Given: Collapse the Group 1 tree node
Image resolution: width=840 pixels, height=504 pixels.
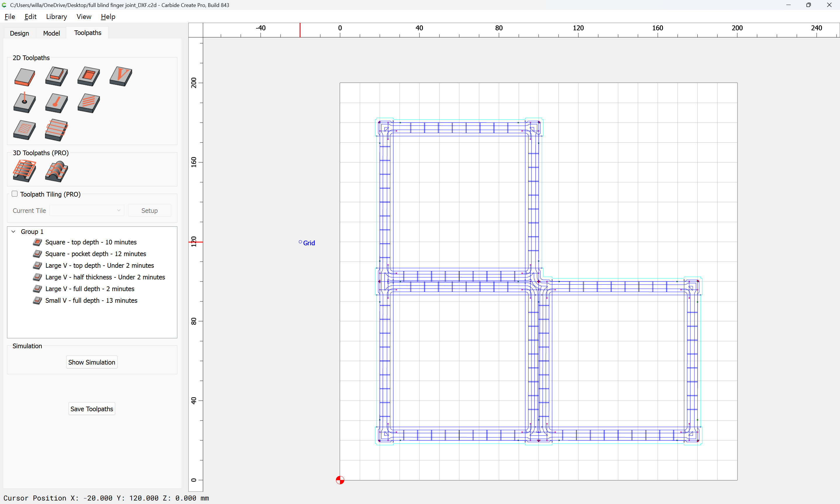Looking at the screenshot, I should [13, 232].
